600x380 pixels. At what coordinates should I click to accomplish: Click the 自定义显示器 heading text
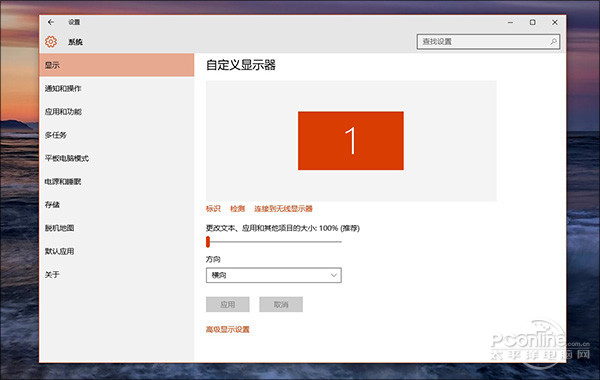pyautogui.click(x=241, y=65)
